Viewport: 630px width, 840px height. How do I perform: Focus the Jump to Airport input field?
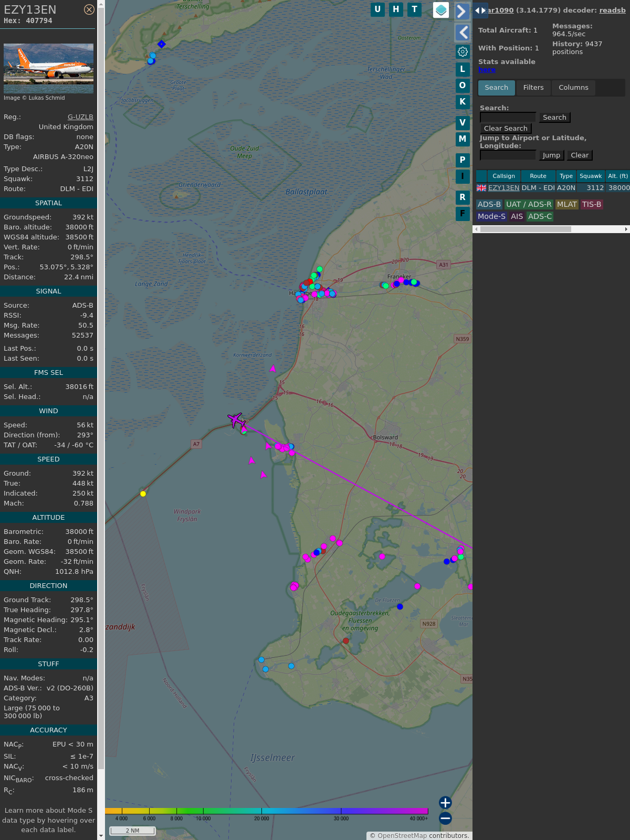coord(508,155)
